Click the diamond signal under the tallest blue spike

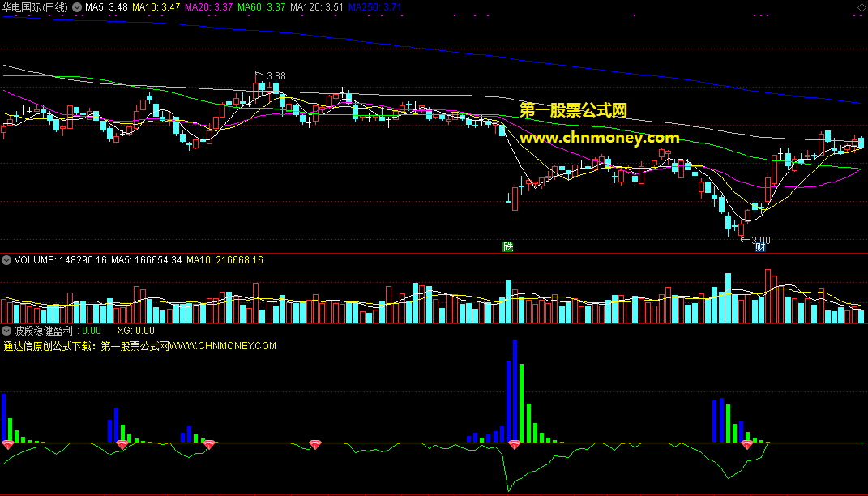tap(515, 444)
